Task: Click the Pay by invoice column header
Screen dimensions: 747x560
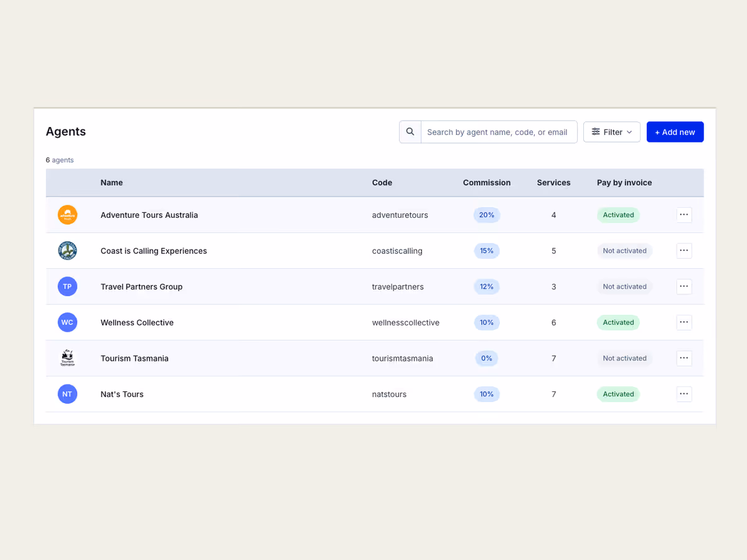Action: coord(624,182)
